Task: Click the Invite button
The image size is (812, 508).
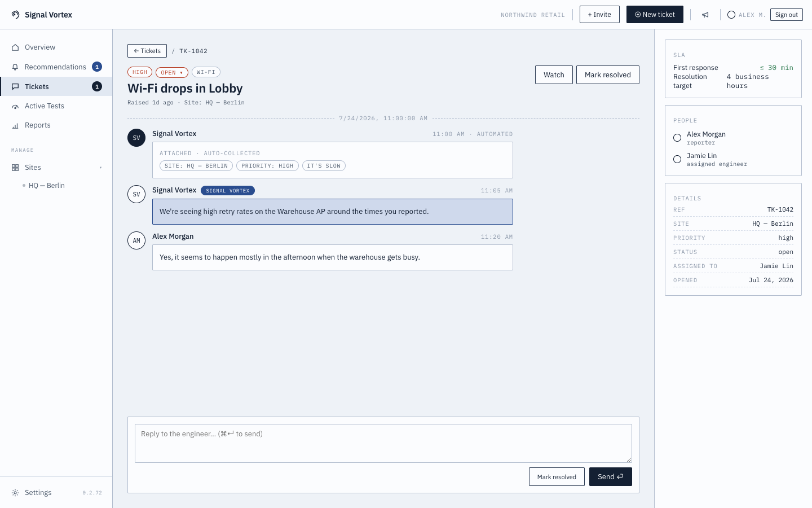Action: pyautogui.click(x=599, y=15)
